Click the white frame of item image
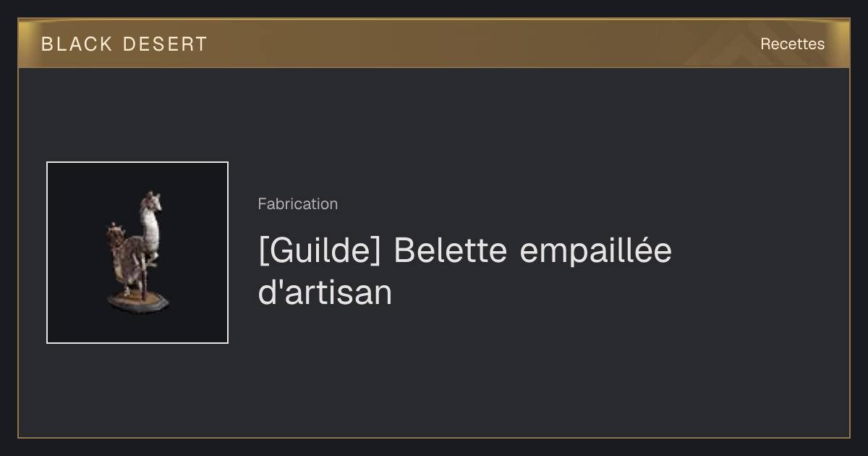This screenshot has width=868, height=456. [x=47, y=253]
